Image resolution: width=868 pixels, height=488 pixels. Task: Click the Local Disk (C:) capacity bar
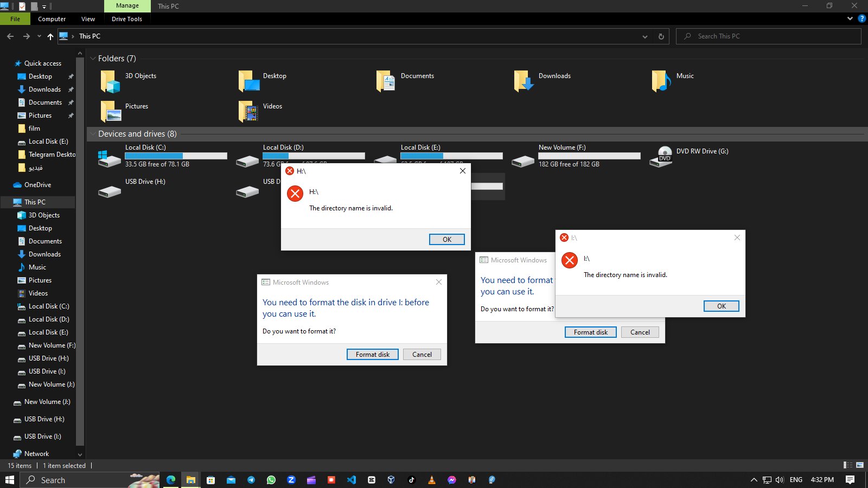pyautogui.click(x=176, y=156)
